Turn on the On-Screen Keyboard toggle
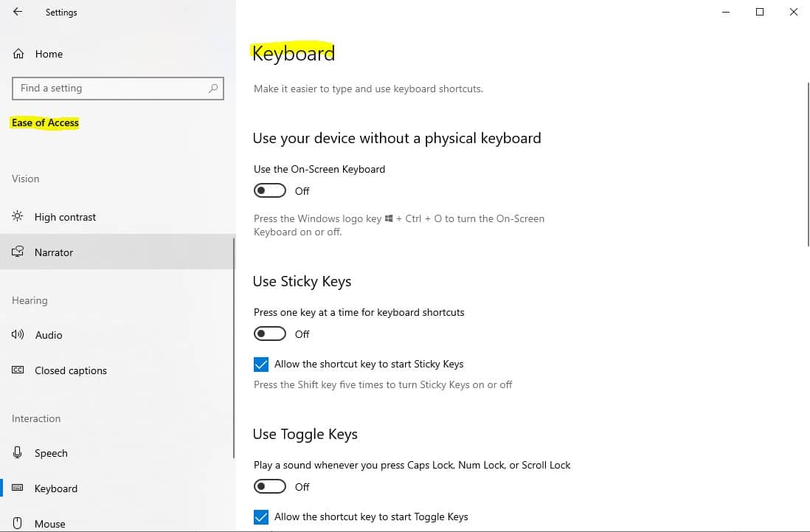The width and height of the screenshot is (810, 532). [x=269, y=190]
